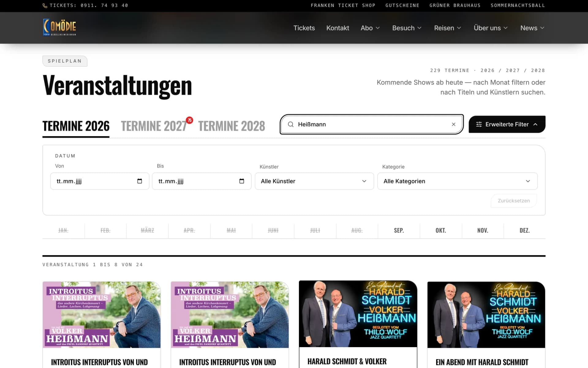The image size is (588, 368).
Task: Click the disabled AUG. month
Action: (x=357, y=230)
